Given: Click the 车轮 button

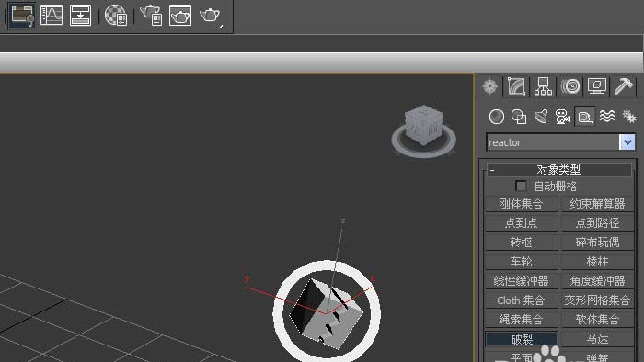Looking at the screenshot, I should pyautogui.click(x=522, y=262).
